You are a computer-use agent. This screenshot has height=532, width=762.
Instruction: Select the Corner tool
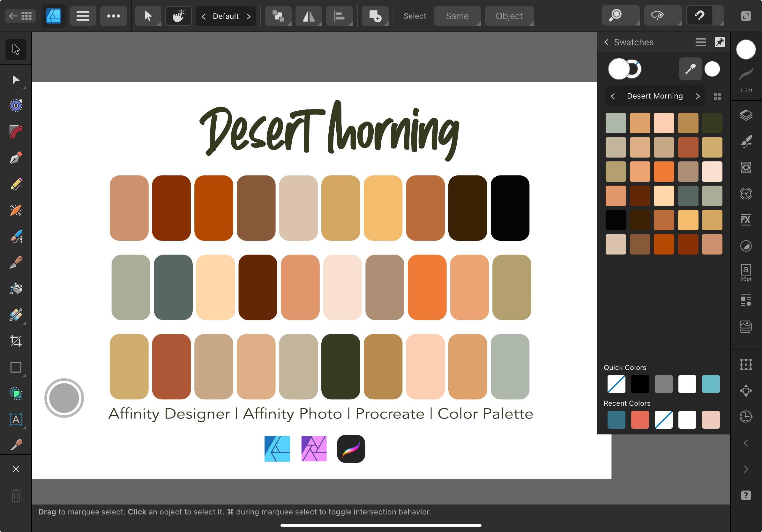point(16,132)
